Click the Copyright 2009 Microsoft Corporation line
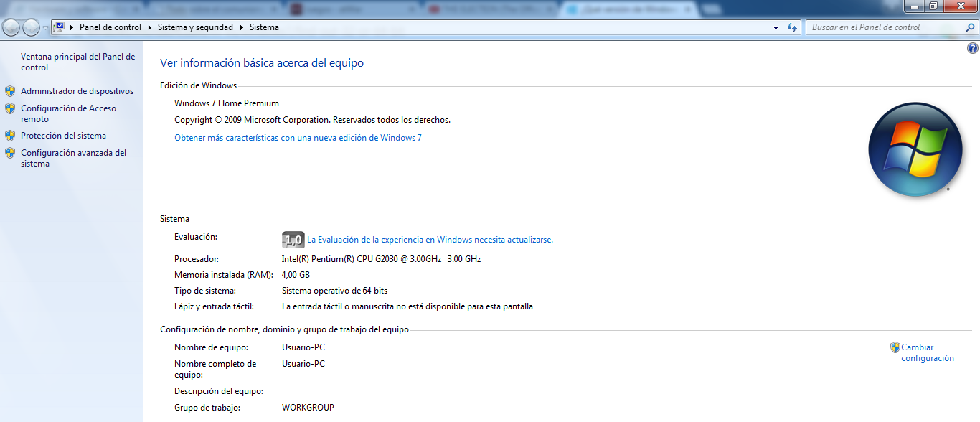 [312, 120]
